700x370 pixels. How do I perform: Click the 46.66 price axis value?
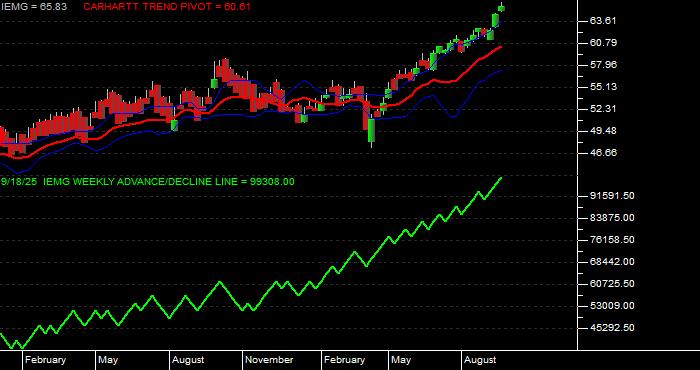[x=604, y=153]
